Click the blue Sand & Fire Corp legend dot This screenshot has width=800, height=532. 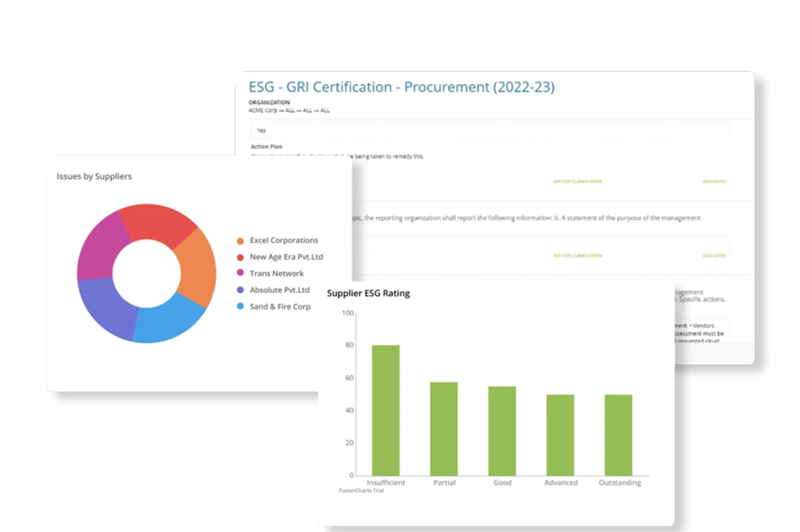tap(240, 306)
